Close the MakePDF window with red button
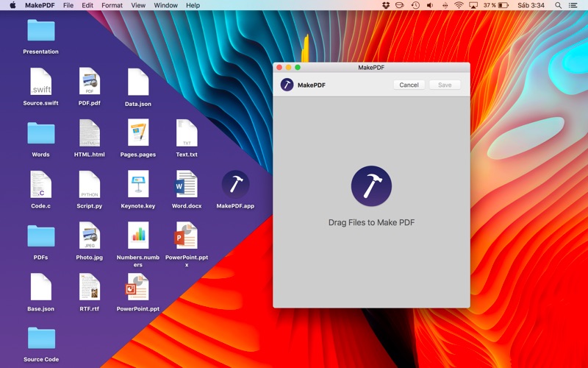The width and height of the screenshot is (588, 368). point(279,67)
